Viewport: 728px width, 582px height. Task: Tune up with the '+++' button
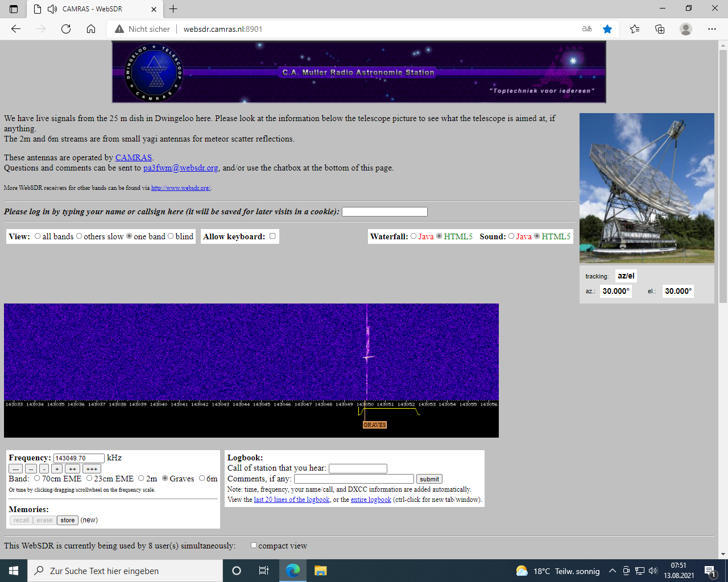point(92,469)
